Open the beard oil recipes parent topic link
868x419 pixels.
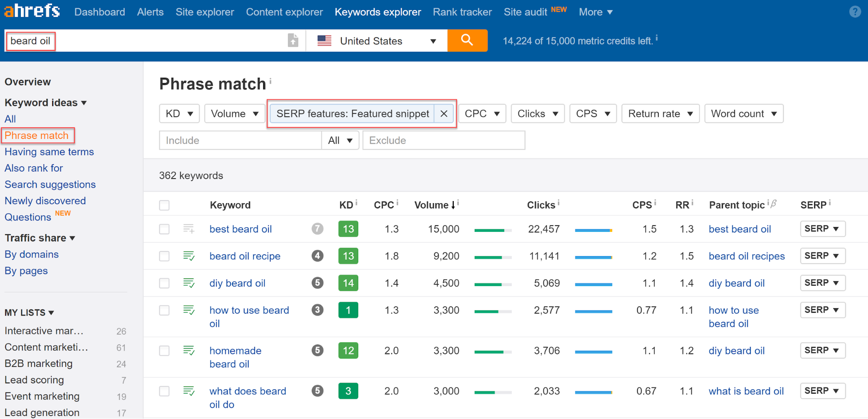point(746,256)
